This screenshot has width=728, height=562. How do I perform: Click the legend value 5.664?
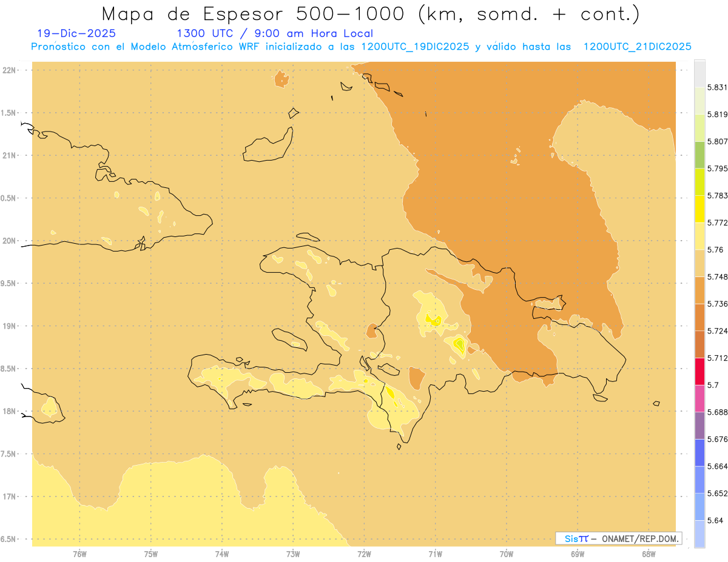[717, 466]
